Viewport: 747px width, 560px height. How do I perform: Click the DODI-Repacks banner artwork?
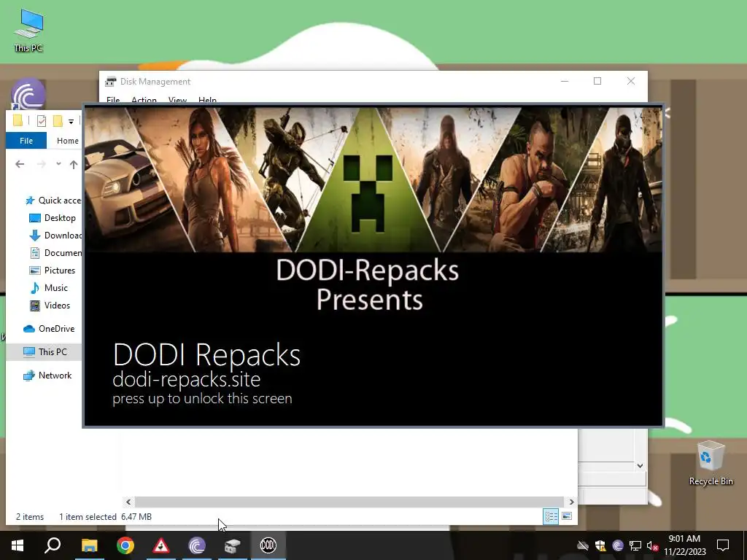pos(373,179)
